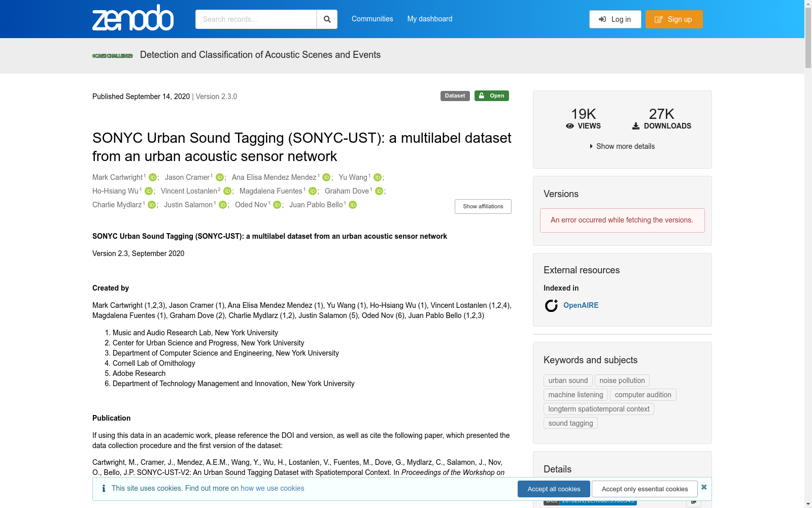The image size is (812, 508).
Task: Go to My dashboard
Action: click(429, 19)
